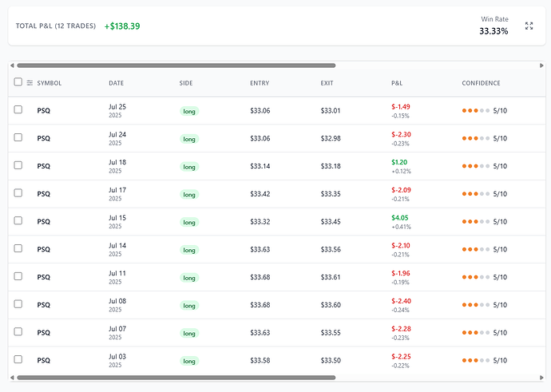Sort by the Confidence column header
The height and width of the screenshot is (392, 551).
(481, 83)
